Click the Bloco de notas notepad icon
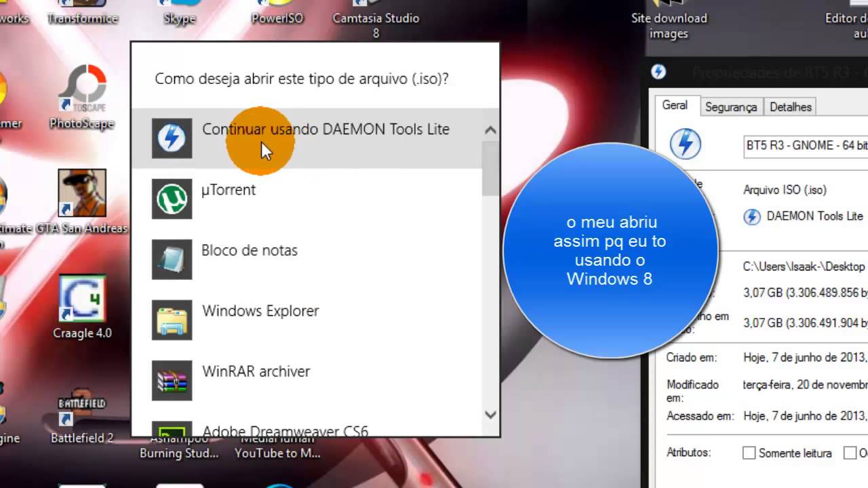This screenshot has height=488, width=868. pos(172,259)
